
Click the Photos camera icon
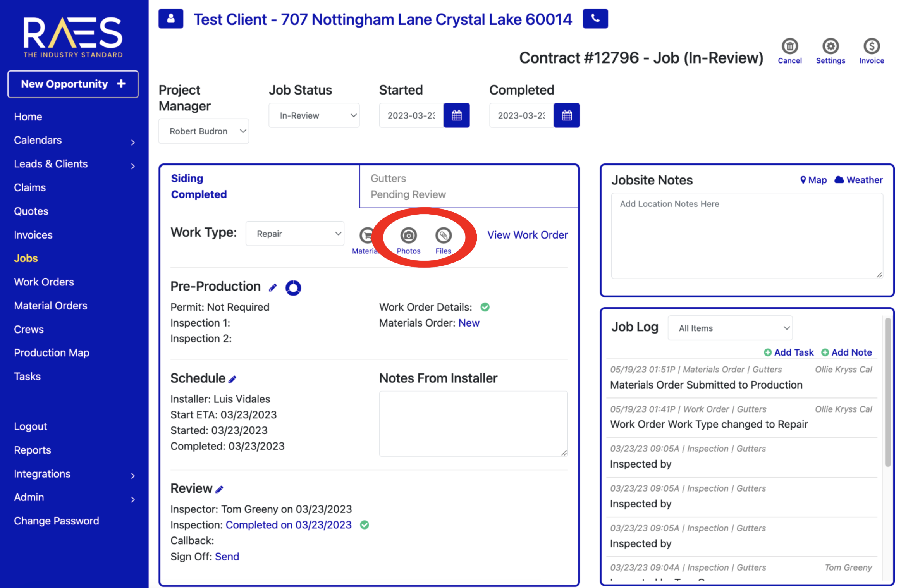tap(408, 235)
